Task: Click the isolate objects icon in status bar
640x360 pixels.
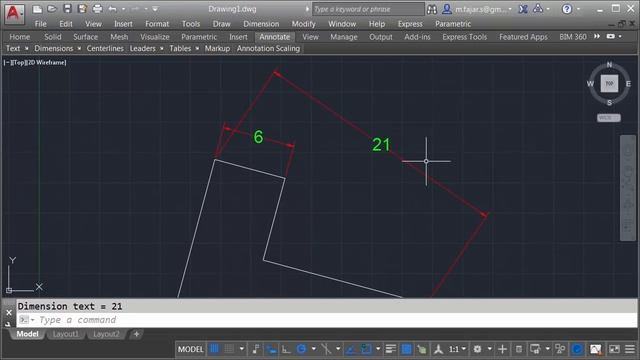Action: pyautogui.click(x=560, y=349)
